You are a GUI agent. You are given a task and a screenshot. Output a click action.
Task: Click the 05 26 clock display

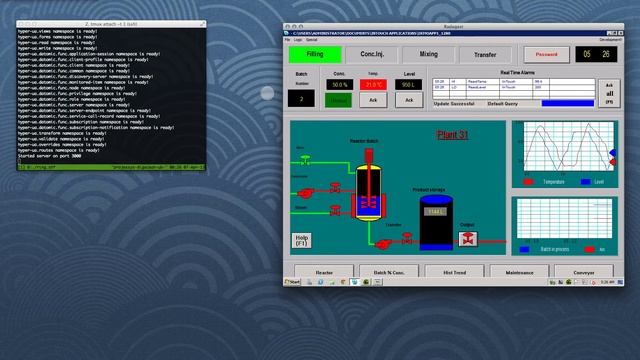596,54
